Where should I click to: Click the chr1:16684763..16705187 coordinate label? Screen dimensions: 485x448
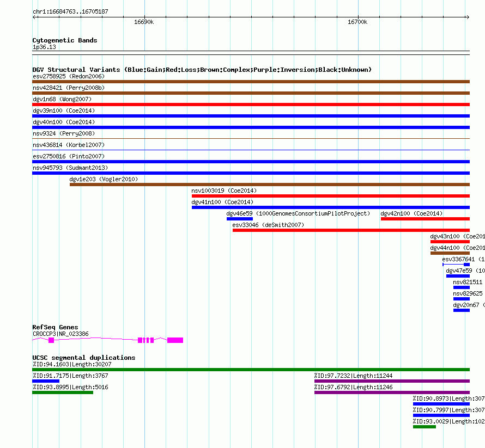(70, 12)
